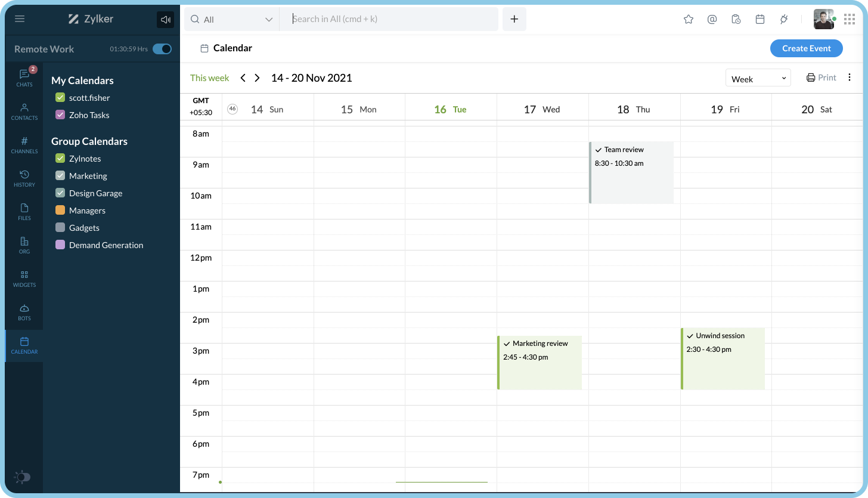Open Team review event
Viewport: 868px width, 498px height.
click(631, 172)
